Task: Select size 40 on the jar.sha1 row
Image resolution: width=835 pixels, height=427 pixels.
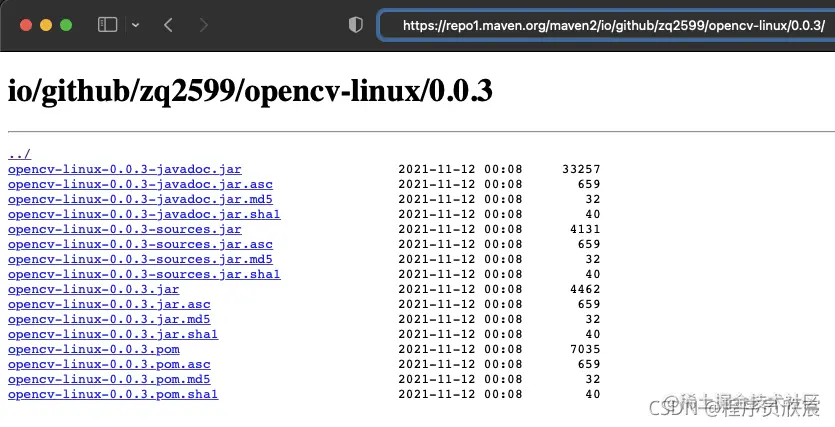Action: [593, 334]
